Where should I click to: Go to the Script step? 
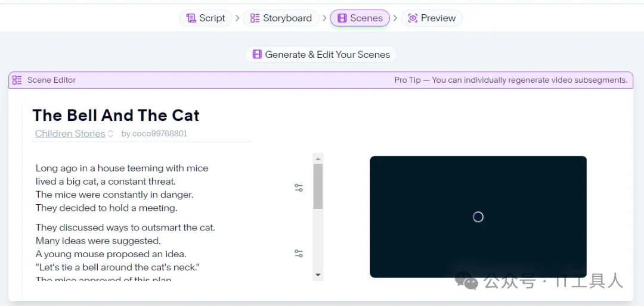pyautogui.click(x=206, y=18)
